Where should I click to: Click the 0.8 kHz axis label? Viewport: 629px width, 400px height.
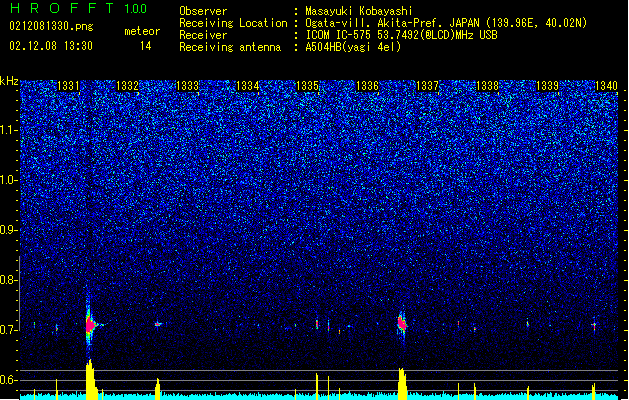tap(9, 280)
